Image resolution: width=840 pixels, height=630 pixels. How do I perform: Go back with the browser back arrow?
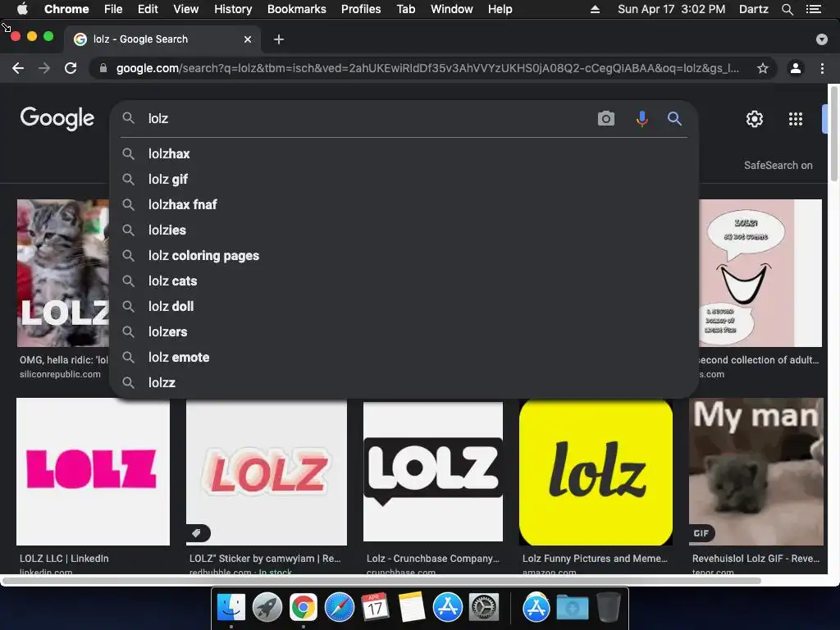(18, 68)
